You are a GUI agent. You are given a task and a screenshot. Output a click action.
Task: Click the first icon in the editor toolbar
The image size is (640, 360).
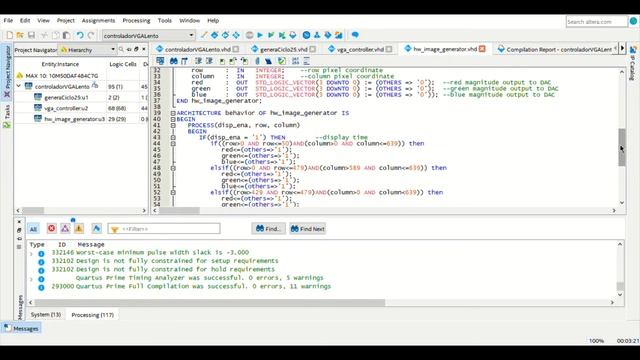click(x=160, y=61)
